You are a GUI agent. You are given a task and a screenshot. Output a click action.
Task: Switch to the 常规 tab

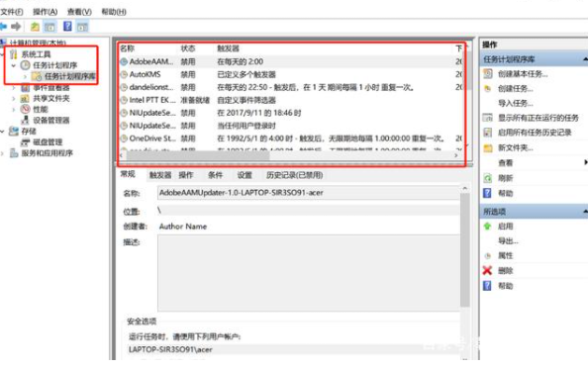point(128,174)
